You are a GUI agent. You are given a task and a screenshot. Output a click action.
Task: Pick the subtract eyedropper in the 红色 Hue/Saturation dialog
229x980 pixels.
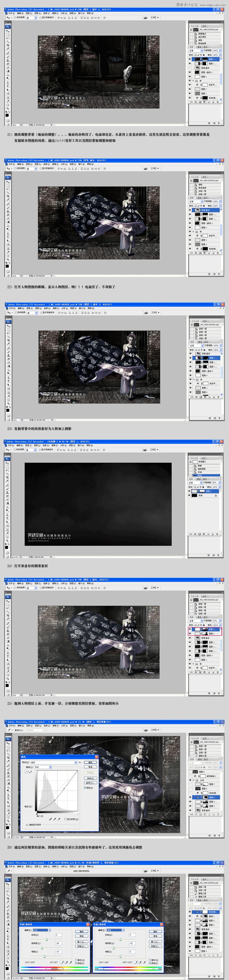[x=71, y=962]
